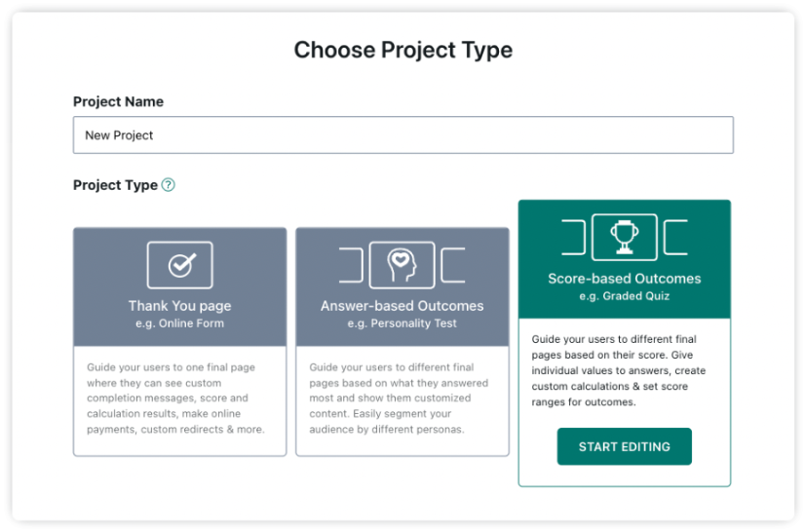The height and width of the screenshot is (532, 805).
Task: Click the Project Type help question-mark icon
Action: 168,185
